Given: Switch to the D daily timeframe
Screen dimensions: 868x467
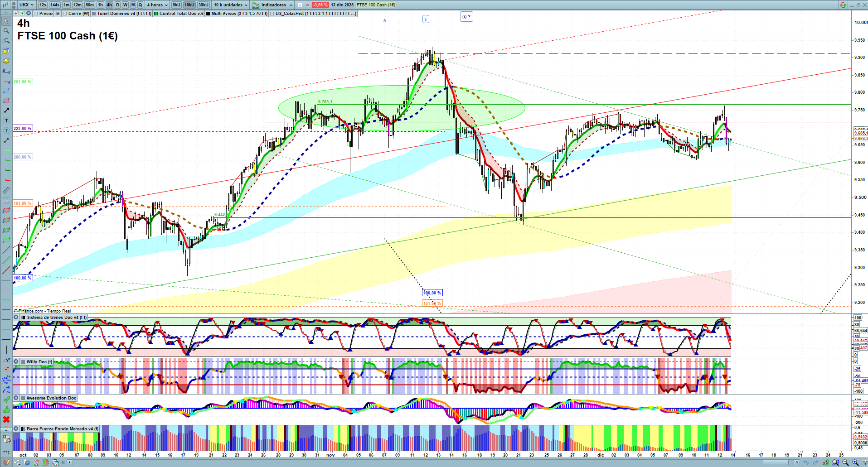Looking at the screenshot, I should coord(117,5).
